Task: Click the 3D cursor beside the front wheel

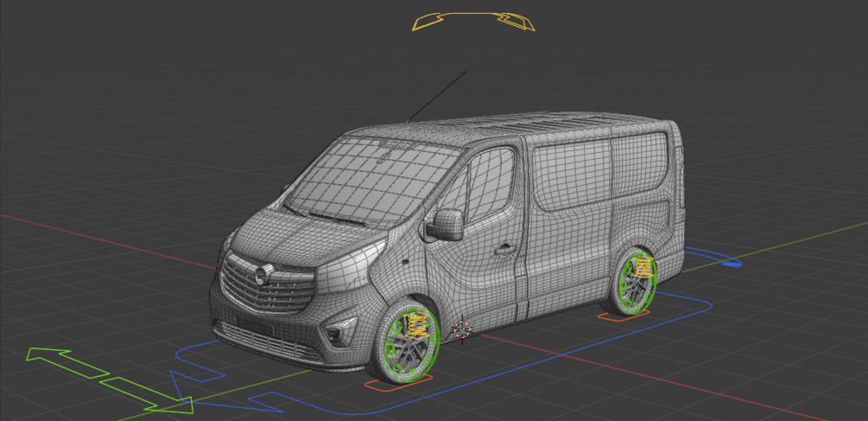Action: [462, 329]
